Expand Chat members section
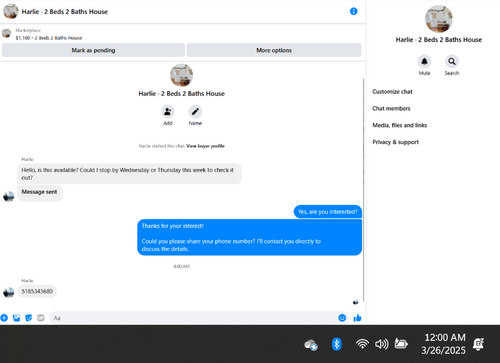The width and height of the screenshot is (500, 363). pos(391,108)
